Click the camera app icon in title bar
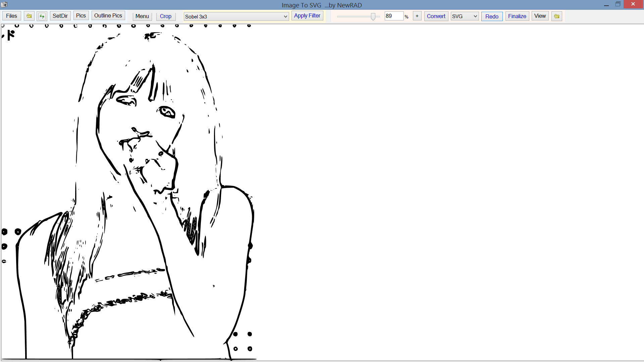Image resolution: width=644 pixels, height=362 pixels. click(x=4, y=5)
